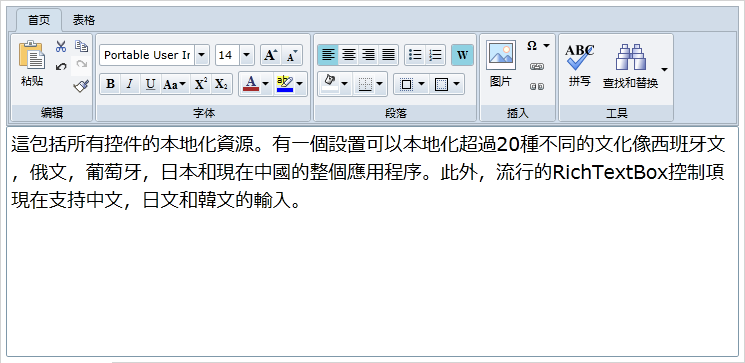The height and width of the screenshot is (363, 745).
Task: Click the 粘贴 paste button
Action: coord(32,64)
